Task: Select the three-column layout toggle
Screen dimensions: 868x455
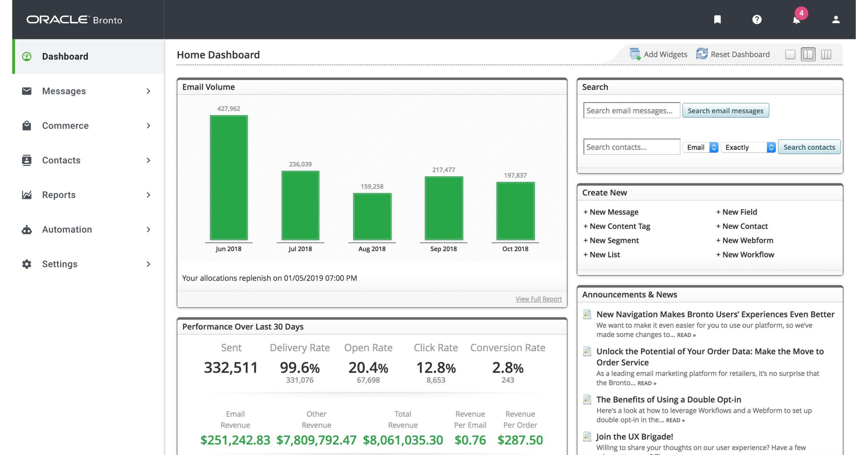Action: click(826, 54)
